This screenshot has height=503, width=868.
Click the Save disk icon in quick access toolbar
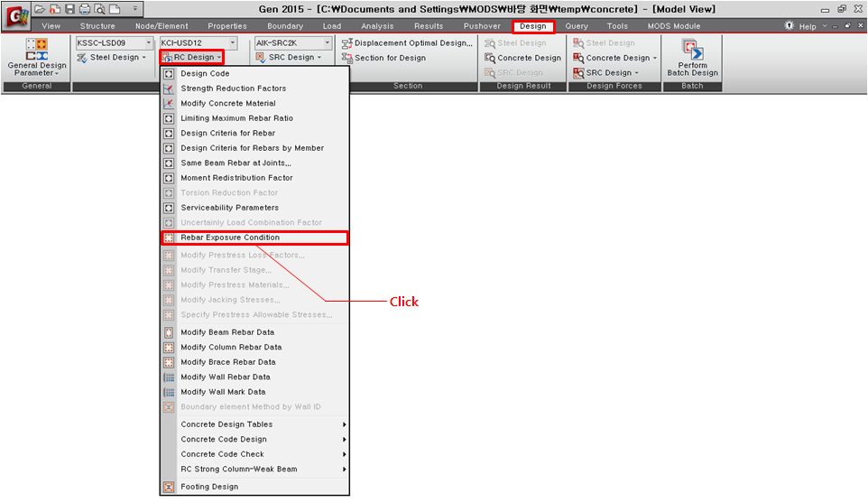69,9
